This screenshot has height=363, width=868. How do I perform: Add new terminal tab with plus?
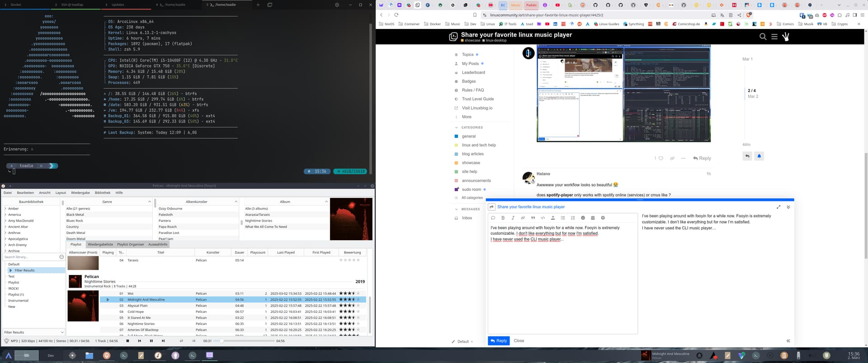pyautogui.click(x=258, y=5)
